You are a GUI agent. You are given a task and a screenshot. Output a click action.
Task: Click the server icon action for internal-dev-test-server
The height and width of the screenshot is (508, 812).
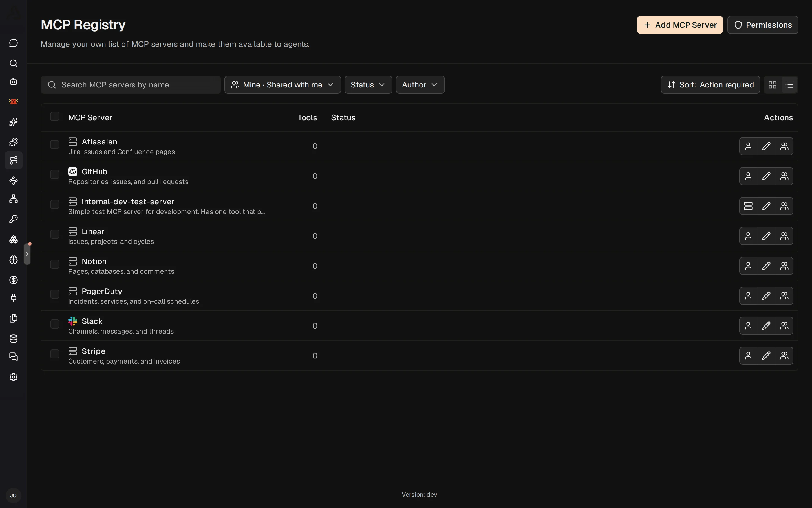(748, 206)
